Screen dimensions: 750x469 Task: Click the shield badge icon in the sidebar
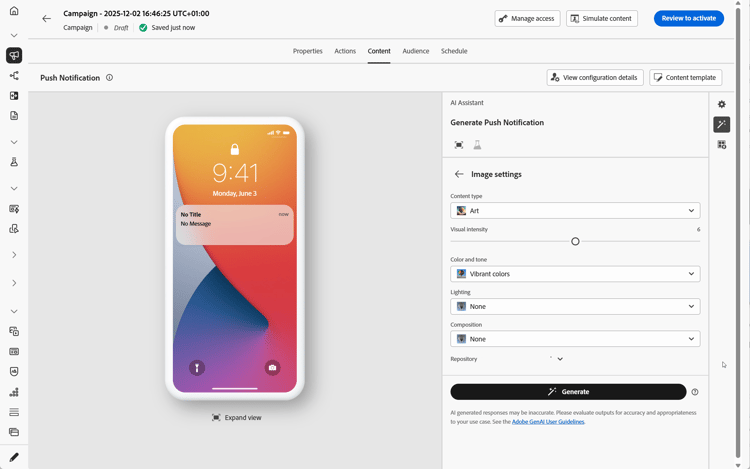tap(14, 371)
